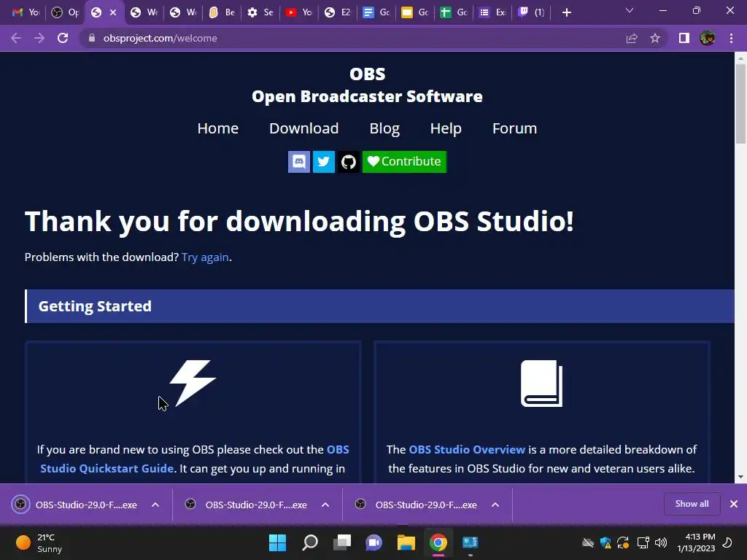The height and width of the screenshot is (560, 747).
Task: Expand options for first OBS-Studio download
Action: pos(155,505)
